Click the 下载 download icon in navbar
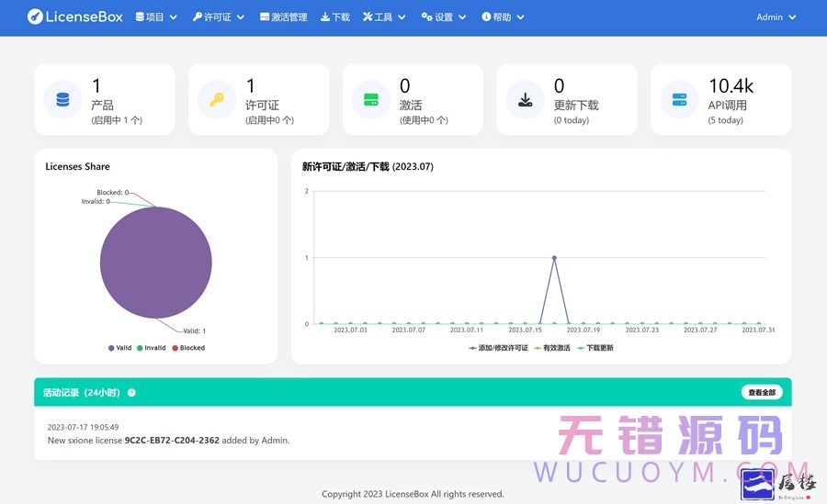This screenshot has height=504, width=827. tap(325, 17)
